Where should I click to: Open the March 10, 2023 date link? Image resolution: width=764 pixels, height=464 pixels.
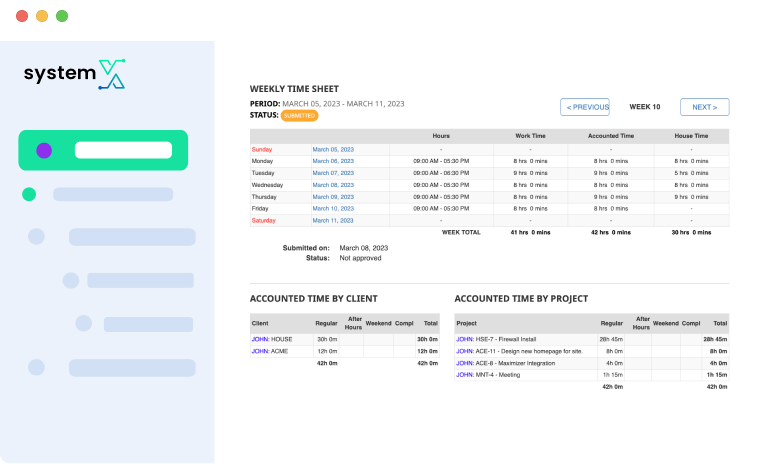point(333,209)
